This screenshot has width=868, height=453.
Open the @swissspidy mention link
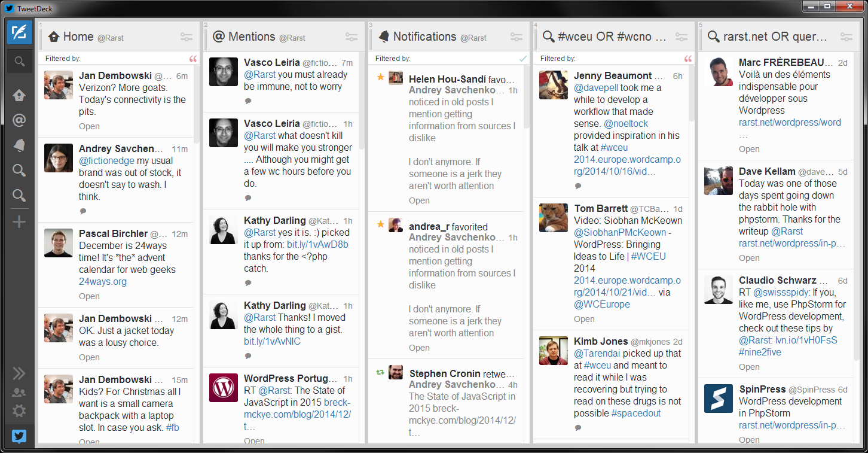point(781,292)
